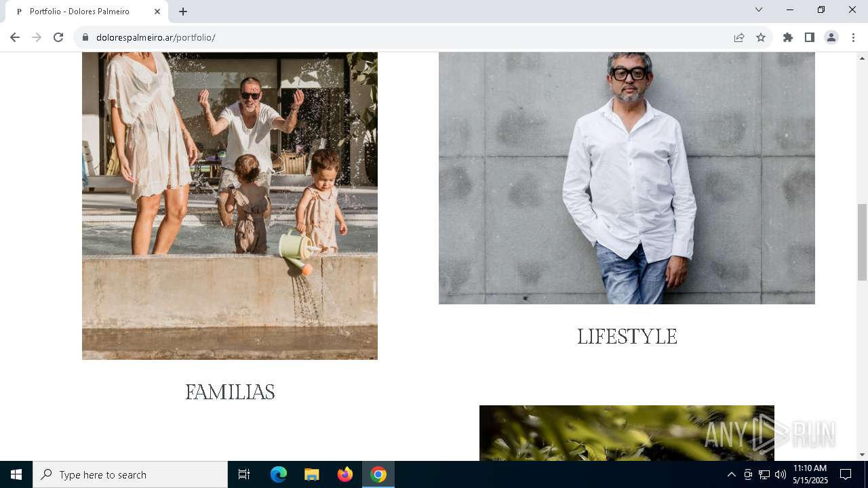Restore down the Chrome window

pos(821,9)
